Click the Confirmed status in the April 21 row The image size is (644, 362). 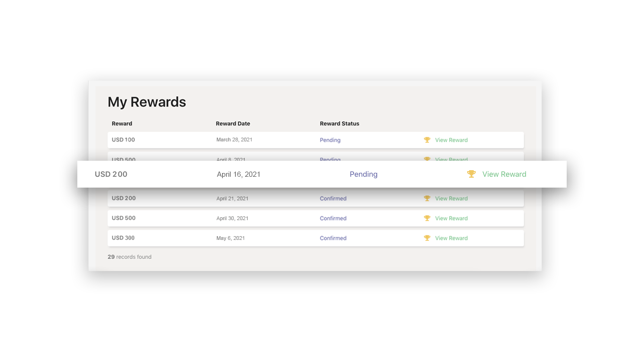pos(333,198)
